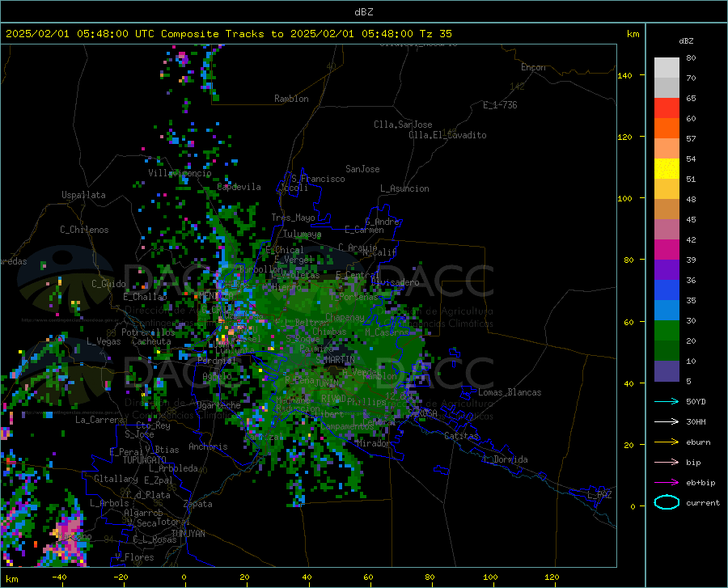The height and width of the screenshot is (588, 728).
Task: Click the Clla.SanJose place label
Action: click(403, 125)
